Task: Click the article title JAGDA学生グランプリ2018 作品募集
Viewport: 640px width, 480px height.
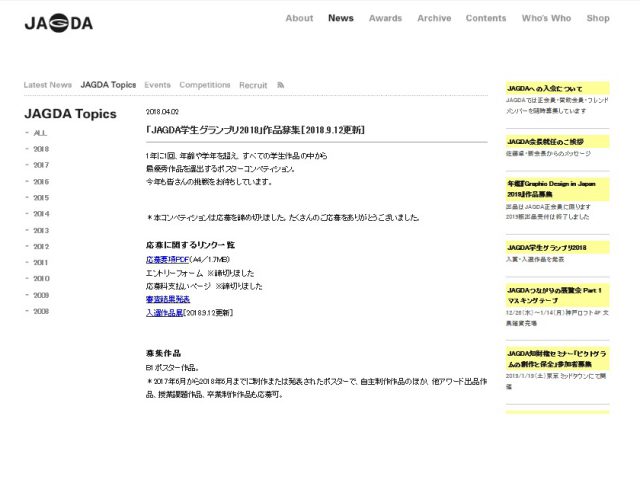Action: point(255,130)
